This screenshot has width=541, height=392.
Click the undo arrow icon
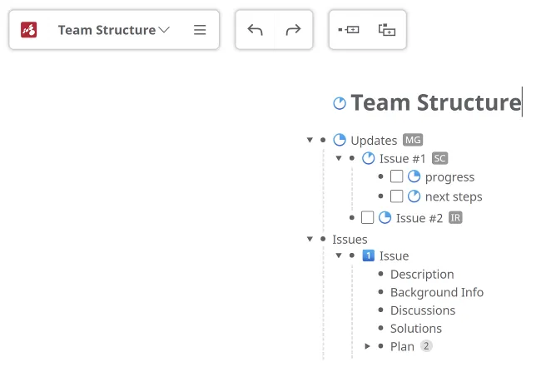click(256, 30)
